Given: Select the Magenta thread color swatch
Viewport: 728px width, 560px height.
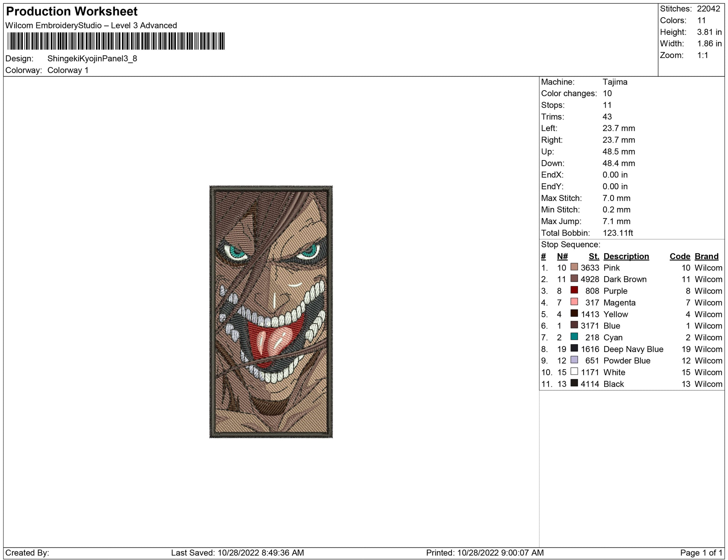Looking at the screenshot, I should [x=574, y=302].
